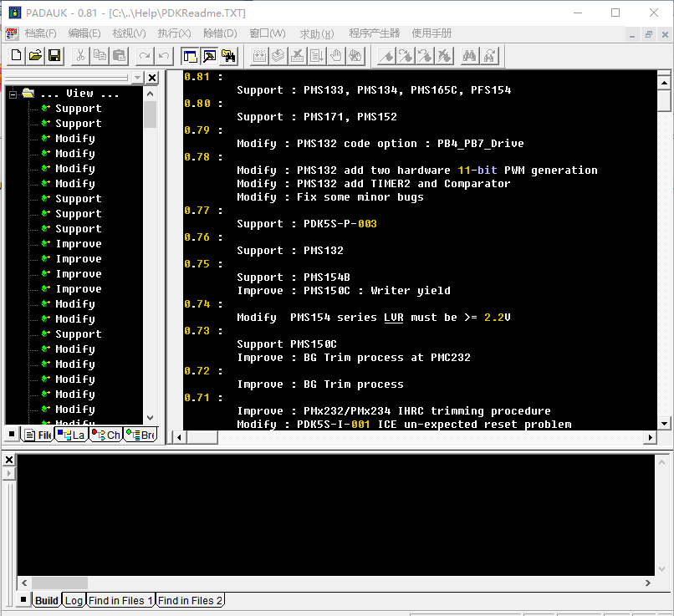Toggle the workspace panel view button
Screen dimensions: 674x616
pyautogui.click(x=190, y=56)
